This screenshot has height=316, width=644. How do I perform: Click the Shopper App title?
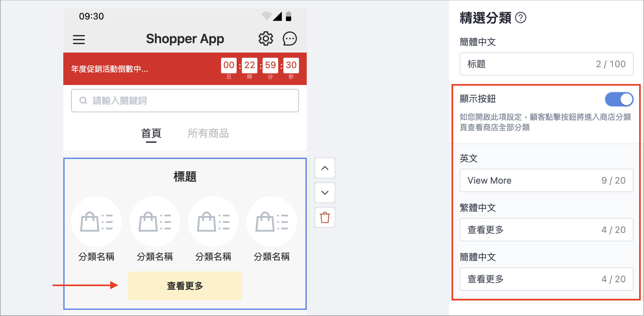pos(185,39)
